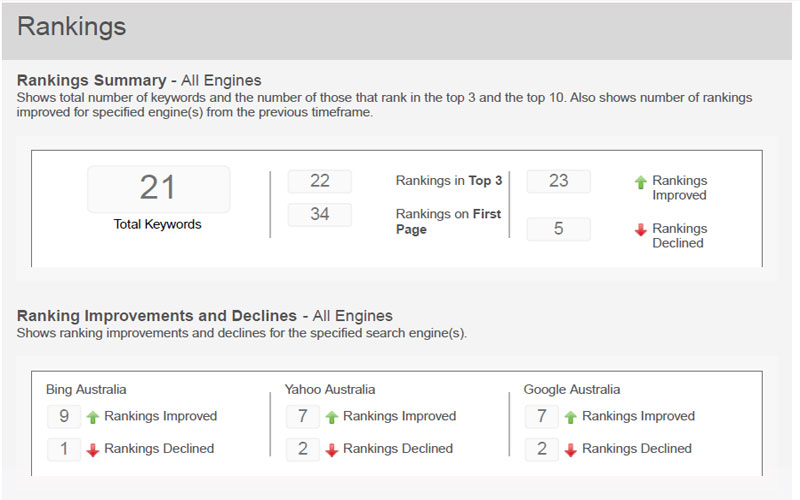Click the green up arrow in Rankings Summary
This screenshot has width=800, height=500.
[x=641, y=183]
